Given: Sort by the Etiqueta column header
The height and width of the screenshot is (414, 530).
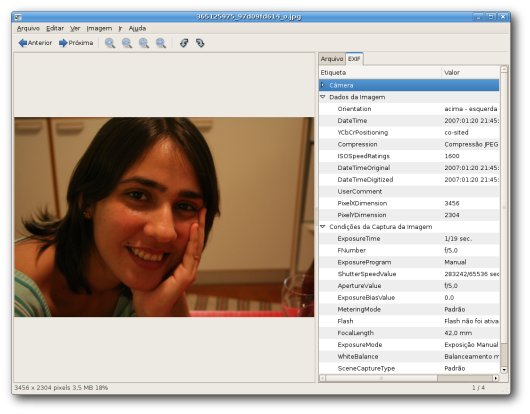Looking at the screenshot, I should pos(380,72).
